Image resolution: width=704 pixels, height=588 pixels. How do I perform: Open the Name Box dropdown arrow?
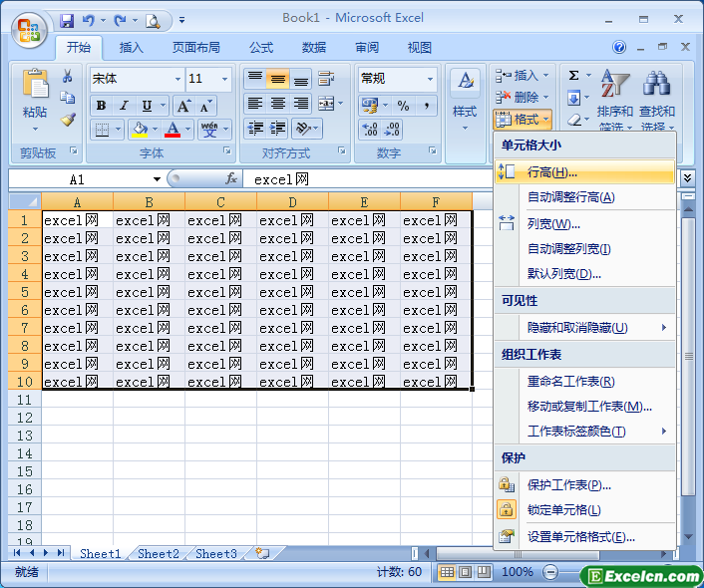click(158, 179)
